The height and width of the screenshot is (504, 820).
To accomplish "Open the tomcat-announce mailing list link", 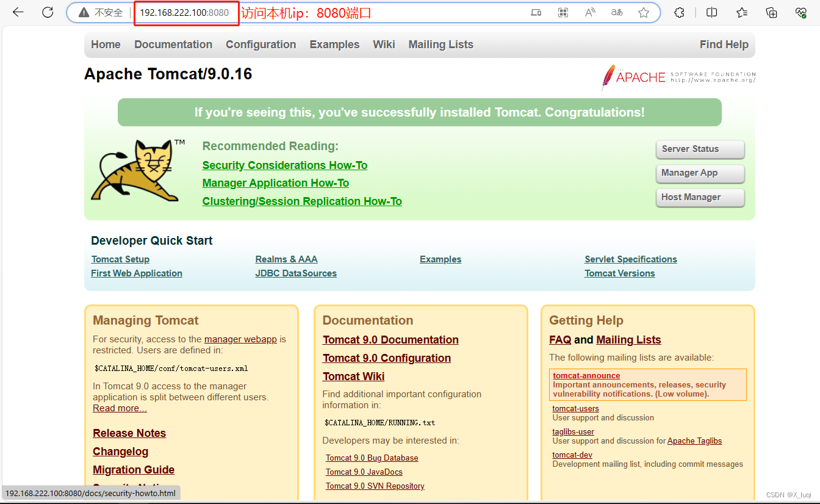I will [x=586, y=376].
